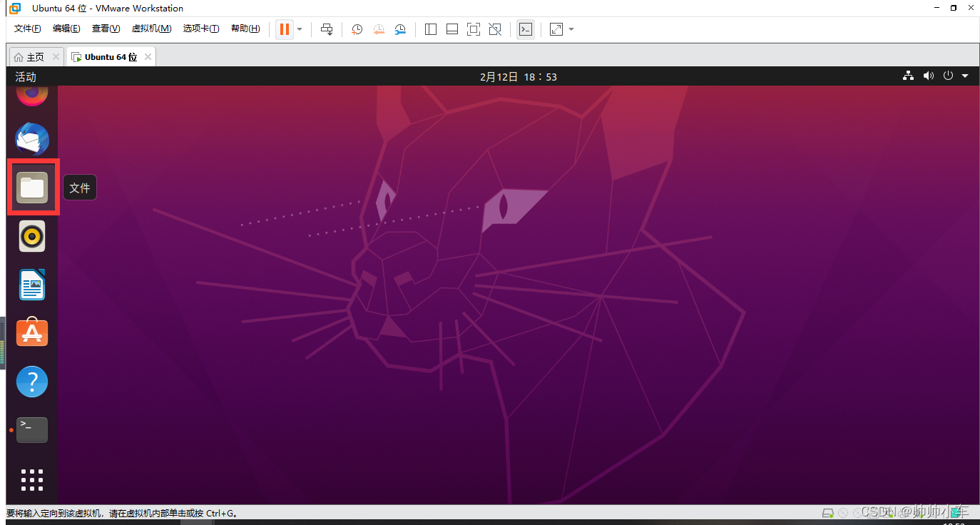Switch to Unity mode
This screenshot has height=525, width=980.
tap(495, 29)
